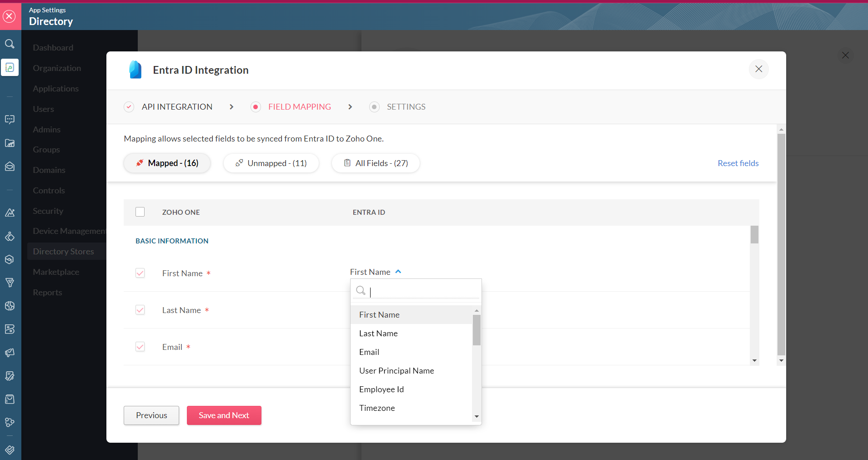Choose Email from the dropdown list
The width and height of the screenshot is (868, 460).
[x=411, y=352]
